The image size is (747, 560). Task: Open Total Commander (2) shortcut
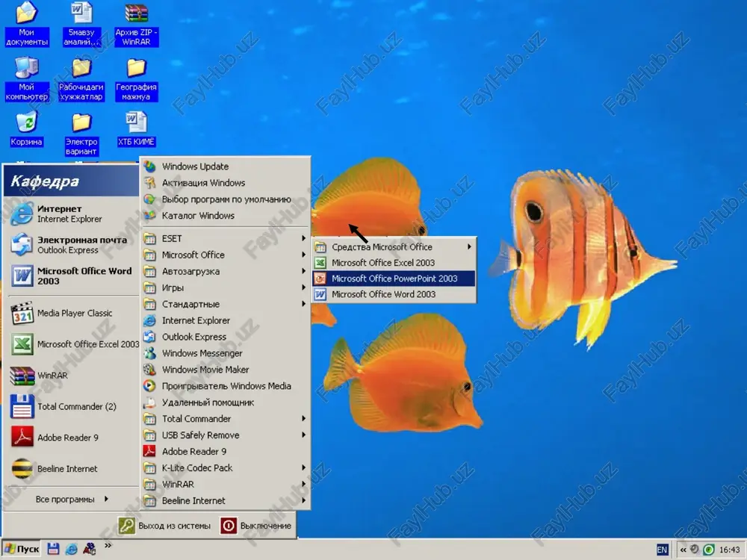pyautogui.click(x=72, y=407)
